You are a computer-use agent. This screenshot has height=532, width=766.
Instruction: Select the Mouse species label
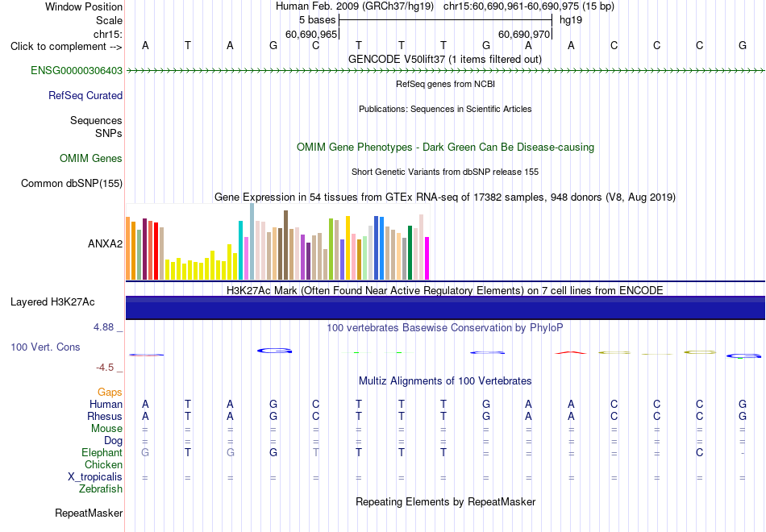pos(106,429)
